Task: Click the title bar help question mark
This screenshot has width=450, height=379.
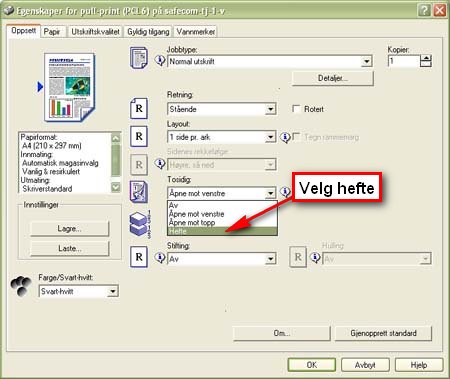Action: [x=424, y=11]
